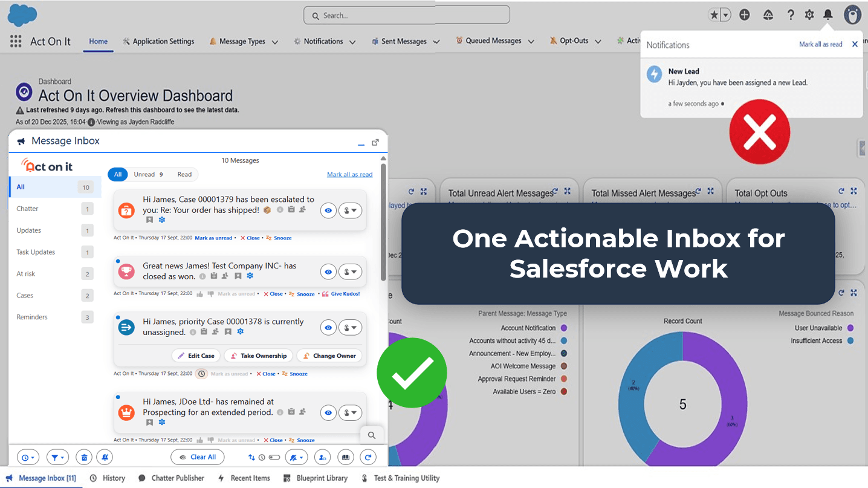Open actions dropdown on Case 00001379 message
The width and height of the screenshot is (868, 488).
[x=350, y=210]
